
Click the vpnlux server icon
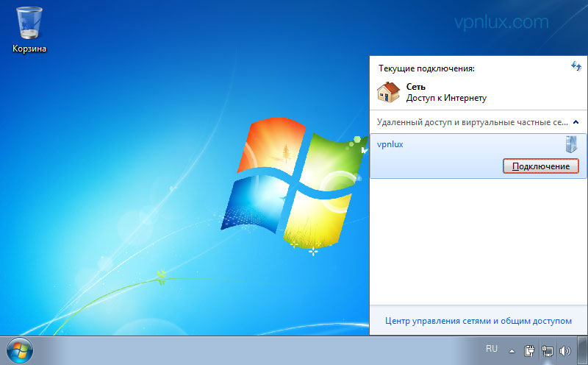[571, 144]
